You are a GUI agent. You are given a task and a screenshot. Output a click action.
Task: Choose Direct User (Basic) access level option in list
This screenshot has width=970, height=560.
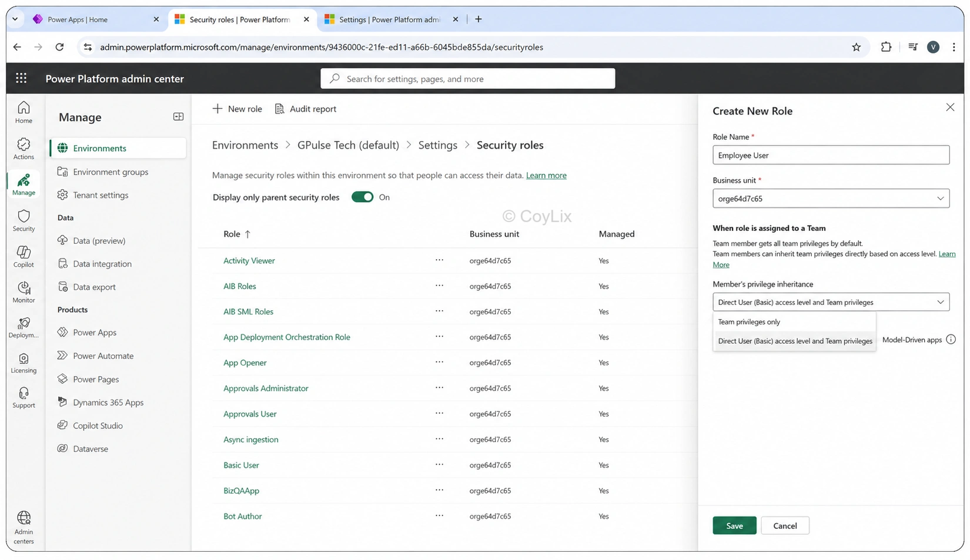tap(794, 341)
